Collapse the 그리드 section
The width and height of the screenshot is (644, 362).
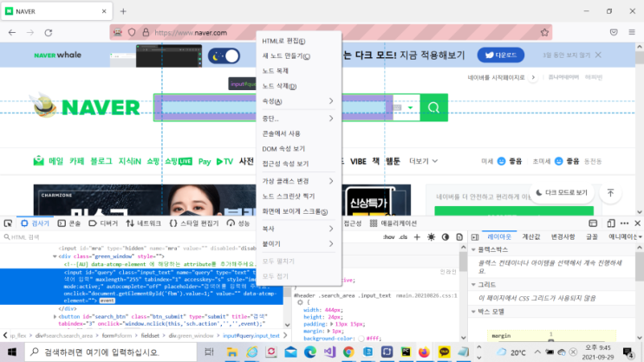(473, 284)
